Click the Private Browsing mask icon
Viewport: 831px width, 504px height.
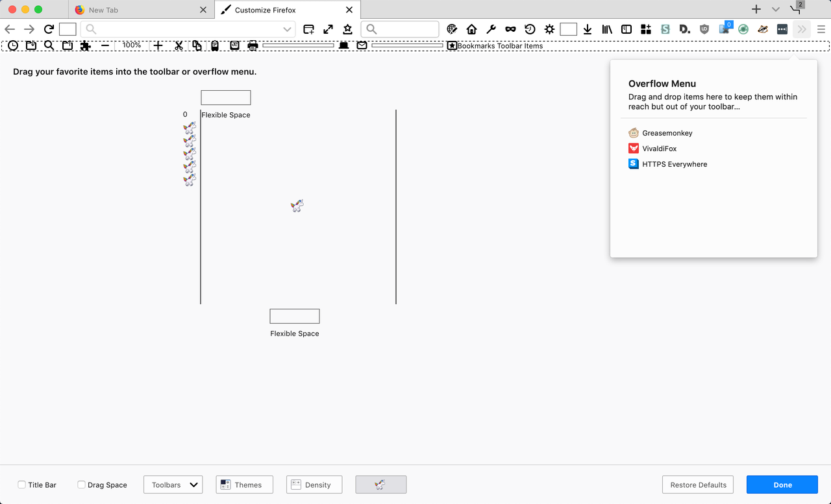(511, 29)
